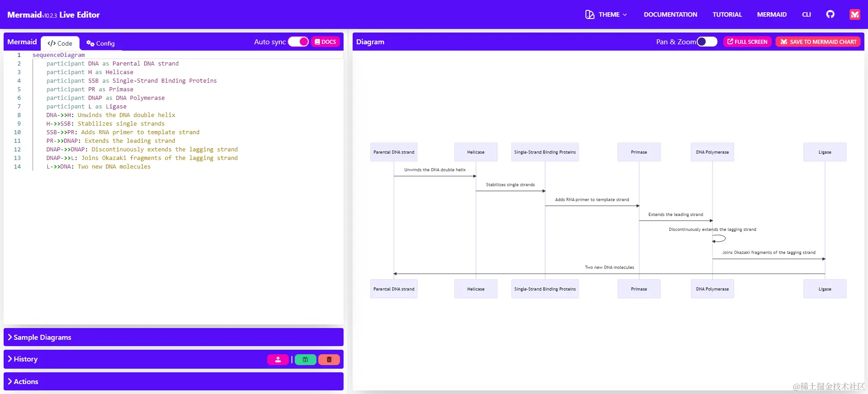The width and height of the screenshot is (868, 394).
Task: Click bottom 'Primase' participant box
Action: click(x=639, y=289)
